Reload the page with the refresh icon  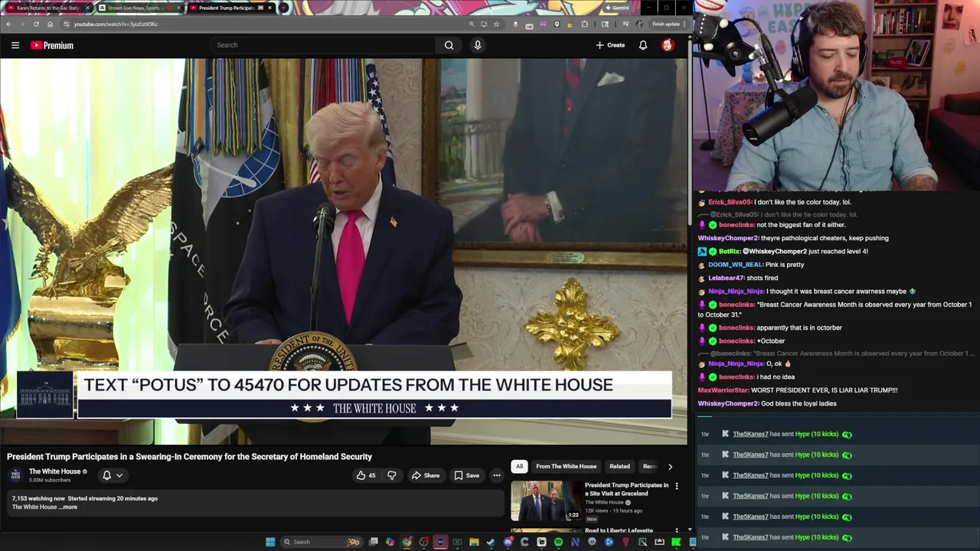coord(36,24)
